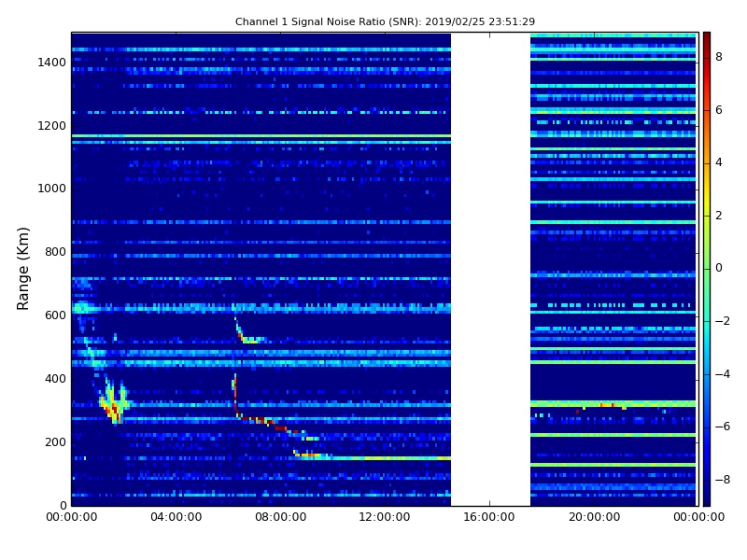Click the colorbar tick label '−4'
The image size is (747, 560).
723,374
